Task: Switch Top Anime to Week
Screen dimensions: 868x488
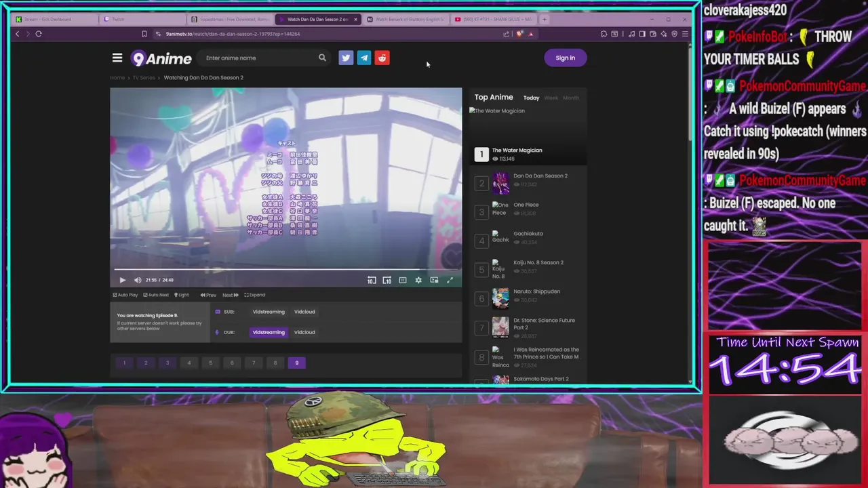Action: click(551, 98)
